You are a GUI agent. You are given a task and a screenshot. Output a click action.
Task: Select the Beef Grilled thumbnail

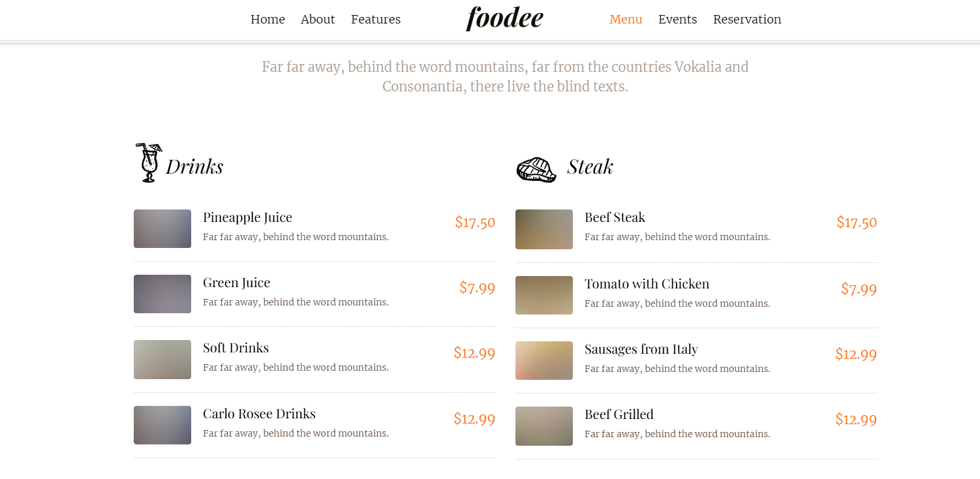(544, 426)
